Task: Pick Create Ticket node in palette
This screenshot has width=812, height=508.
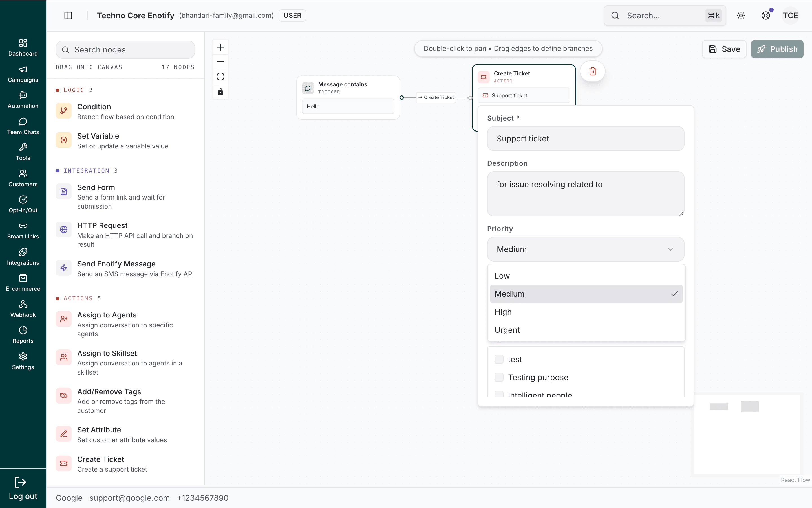Action: click(x=125, y=464)
